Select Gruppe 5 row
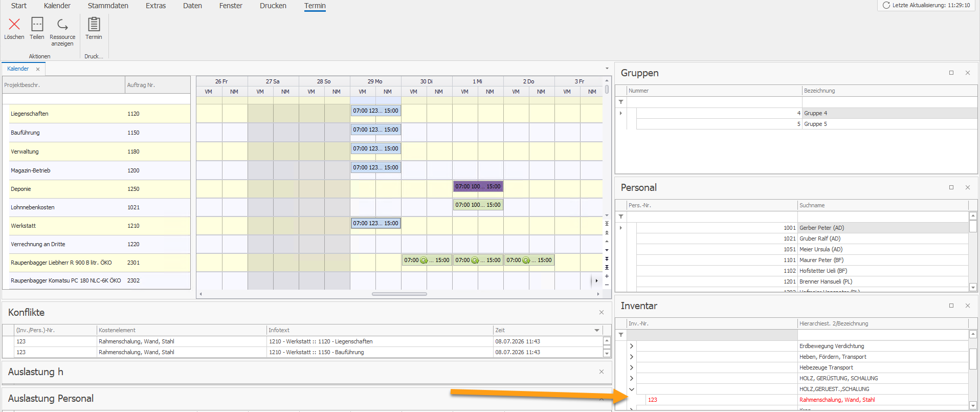Image resolution: width=980 pixels, height=412 pixels. pyautogui.click(x=807, y=124)
